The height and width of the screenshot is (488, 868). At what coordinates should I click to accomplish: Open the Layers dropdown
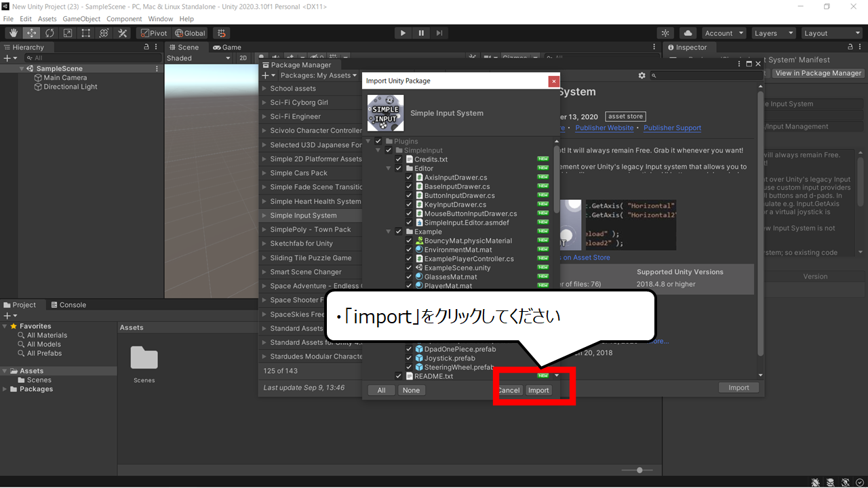tap(774, 33)
